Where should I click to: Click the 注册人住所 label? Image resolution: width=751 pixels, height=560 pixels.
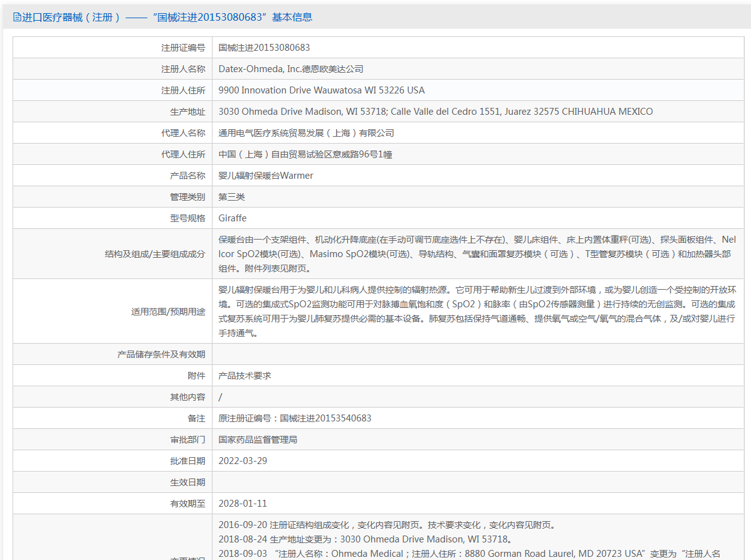click(183, 90)
